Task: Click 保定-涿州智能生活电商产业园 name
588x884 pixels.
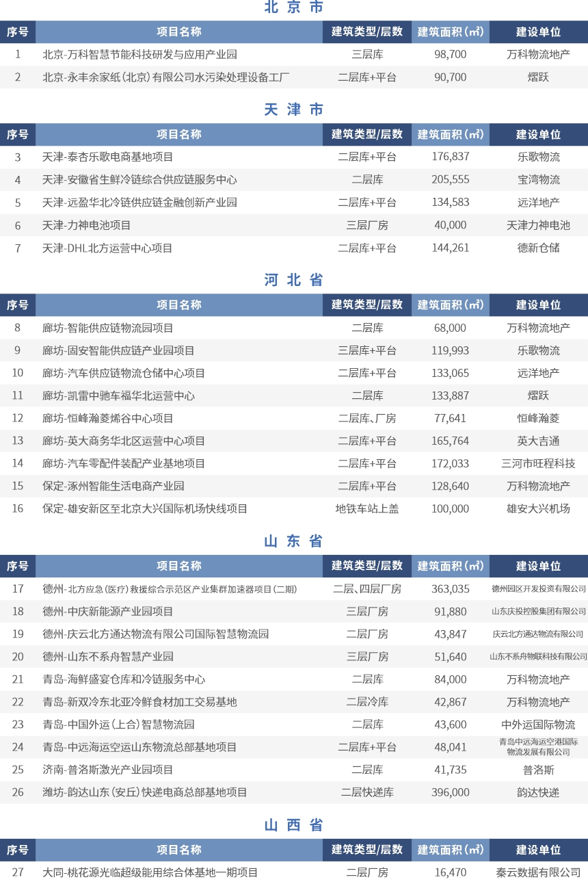Action: tap(113, 486)
